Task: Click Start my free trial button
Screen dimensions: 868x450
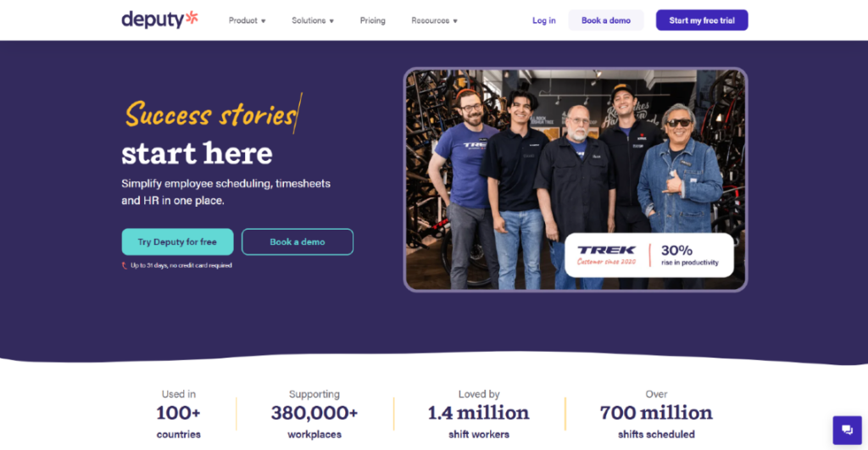Action: click(702, 20)
